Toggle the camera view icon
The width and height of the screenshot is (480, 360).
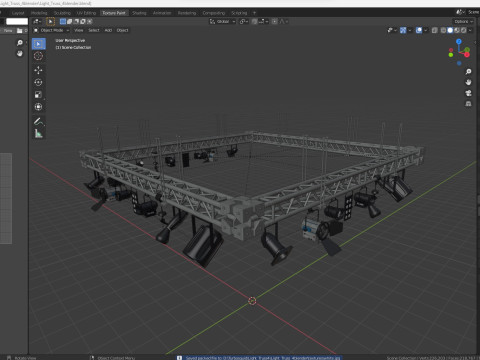pos(468,93)
